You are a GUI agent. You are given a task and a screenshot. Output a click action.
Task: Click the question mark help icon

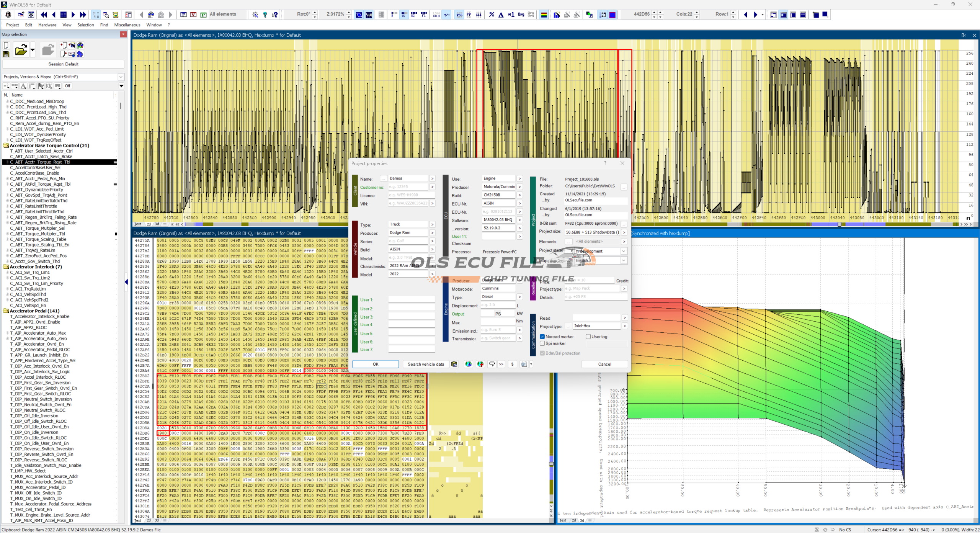pos(265,15)
